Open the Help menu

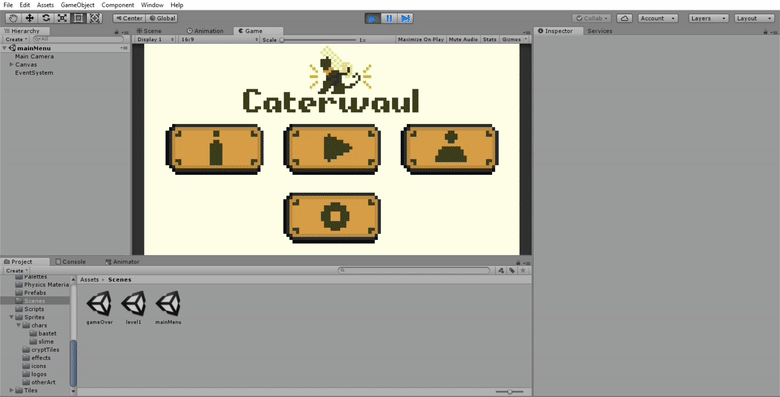pyautogui.click(x=177, y=5)
